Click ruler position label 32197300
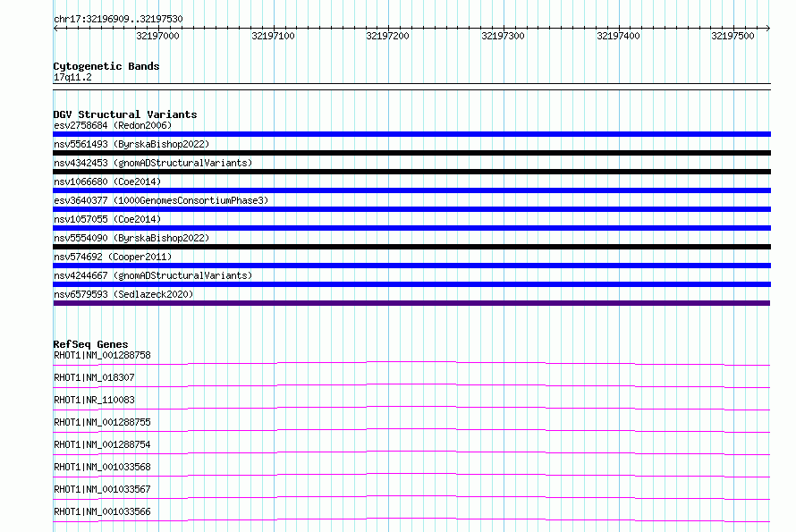 tap(503, 36)
